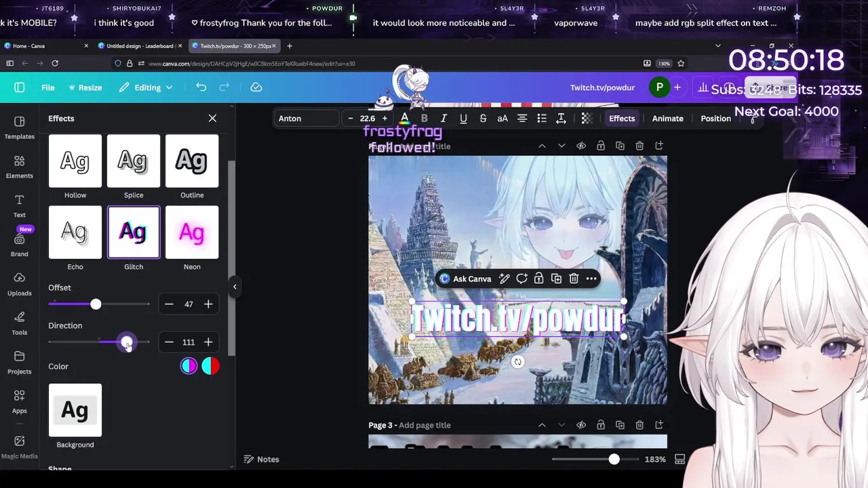Toggle uppercase text (aA)
Image resolution: width=868 pixels, height=488 pixels.
tap(502, 119)
